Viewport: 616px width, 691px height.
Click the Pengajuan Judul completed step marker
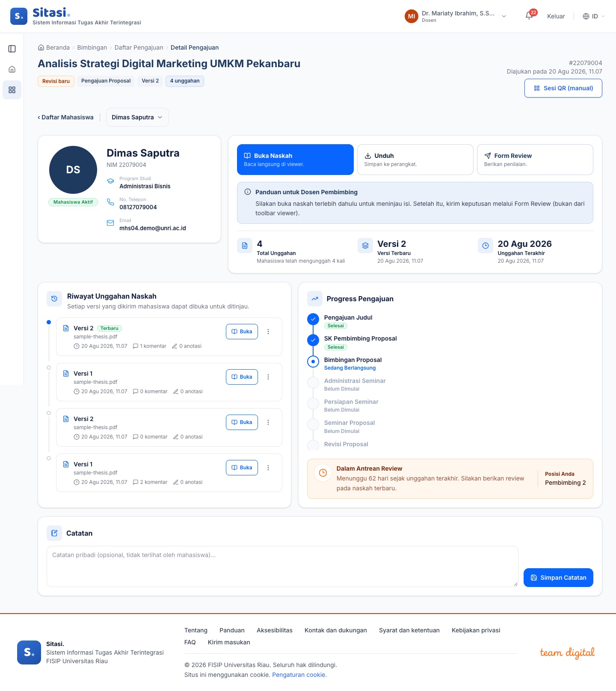click(x=313, y=319)
